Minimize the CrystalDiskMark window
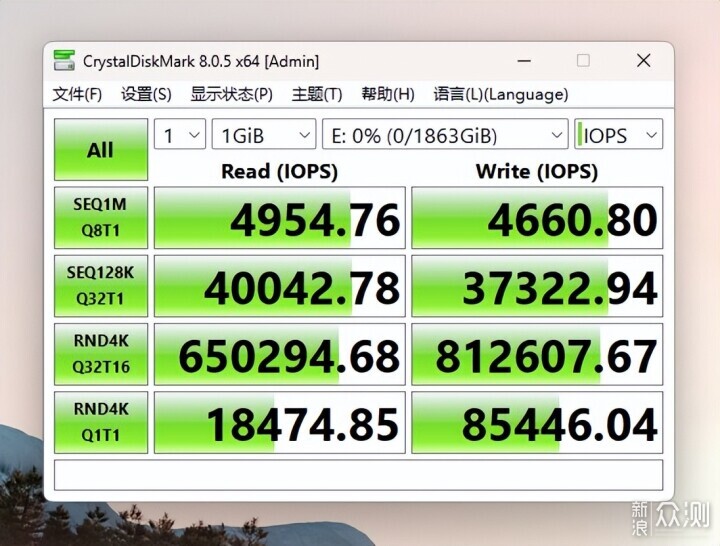 click(524, 61)
